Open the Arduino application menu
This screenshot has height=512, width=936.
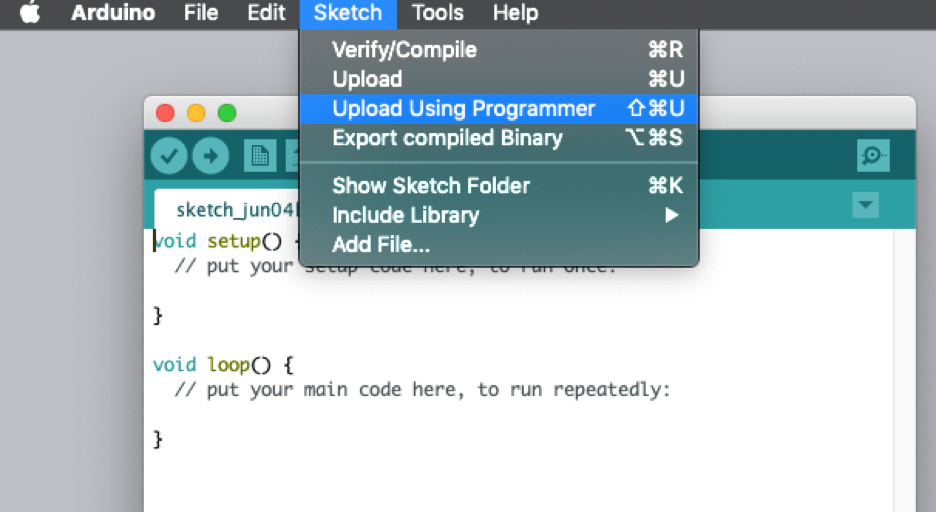[113, 14]
